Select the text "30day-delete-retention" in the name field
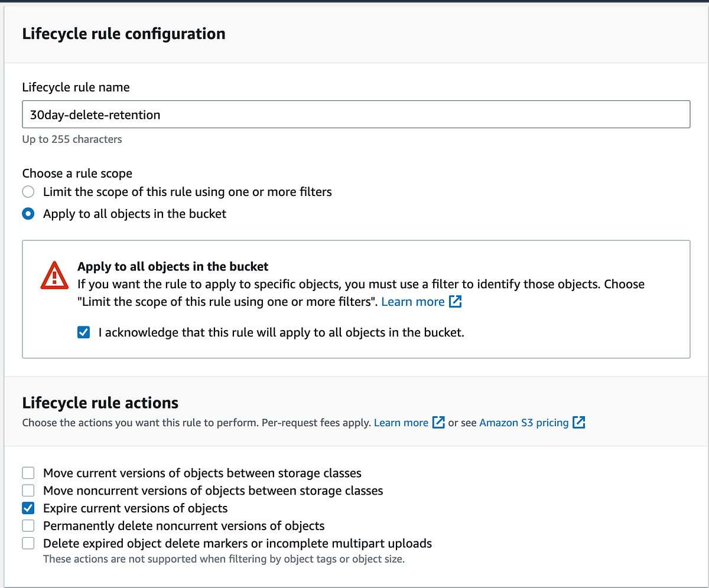 94,115
